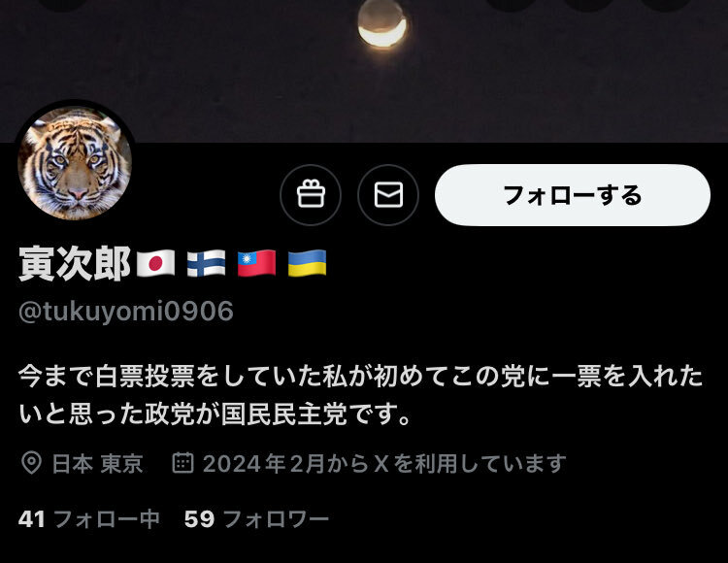Click the フォローする button
728x563 pixels.
coord(573,195)
